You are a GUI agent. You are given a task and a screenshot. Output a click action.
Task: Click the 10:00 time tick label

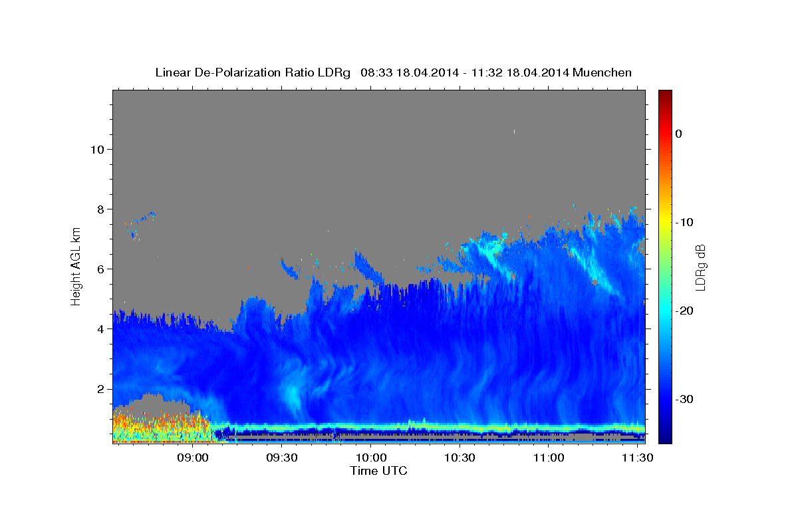pyautogui.click(x=371, y=458)
